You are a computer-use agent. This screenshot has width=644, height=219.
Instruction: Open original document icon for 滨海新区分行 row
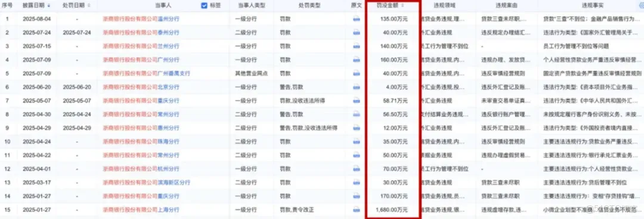(x=357, y=182)
